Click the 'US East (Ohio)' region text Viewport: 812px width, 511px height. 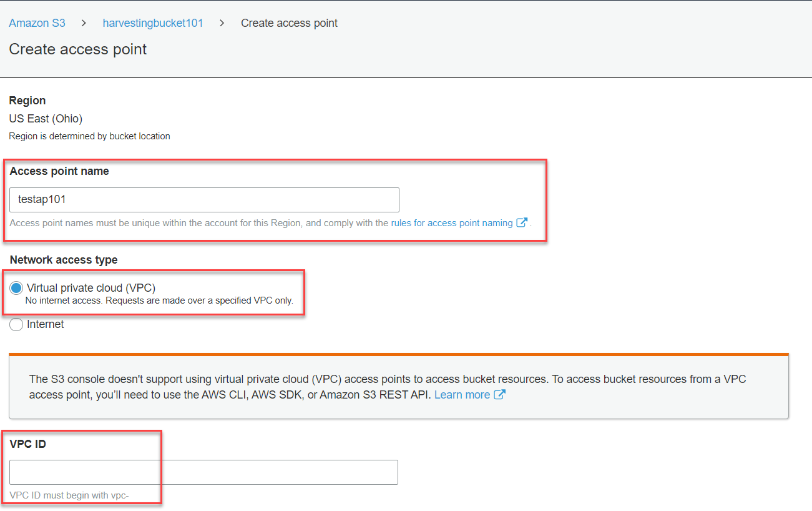pyautogui.click(x=46, y=119)
